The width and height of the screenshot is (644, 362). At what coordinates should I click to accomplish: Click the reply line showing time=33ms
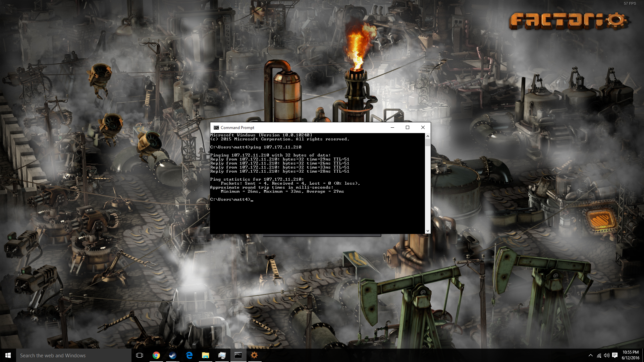click(280, 167)
